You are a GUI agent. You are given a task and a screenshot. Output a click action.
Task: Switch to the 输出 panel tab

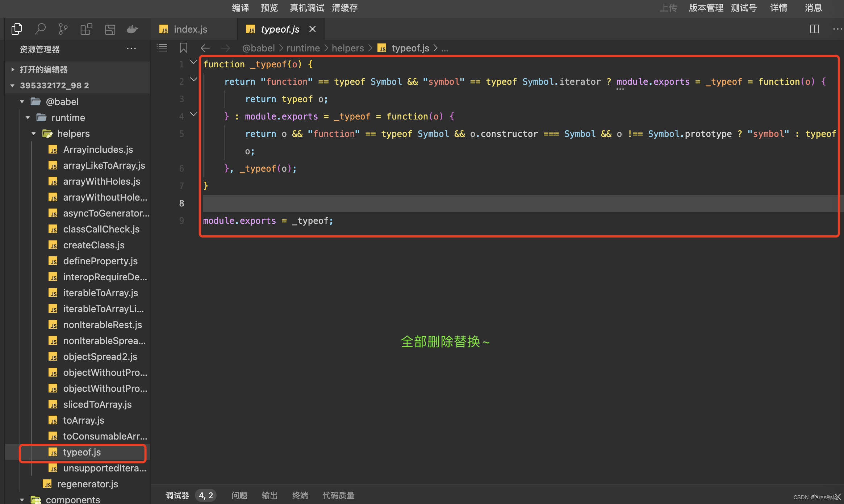pos(270,495)
